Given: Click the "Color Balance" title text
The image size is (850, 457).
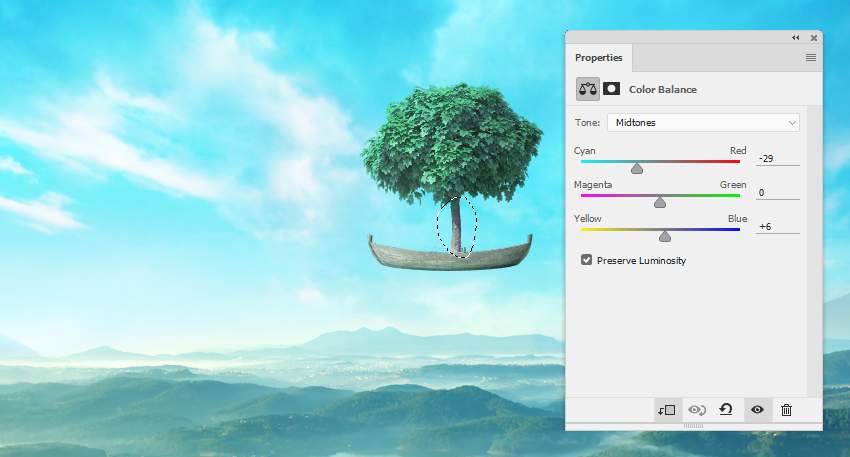Looking at the screenshot, I should [x=662, y=89].
